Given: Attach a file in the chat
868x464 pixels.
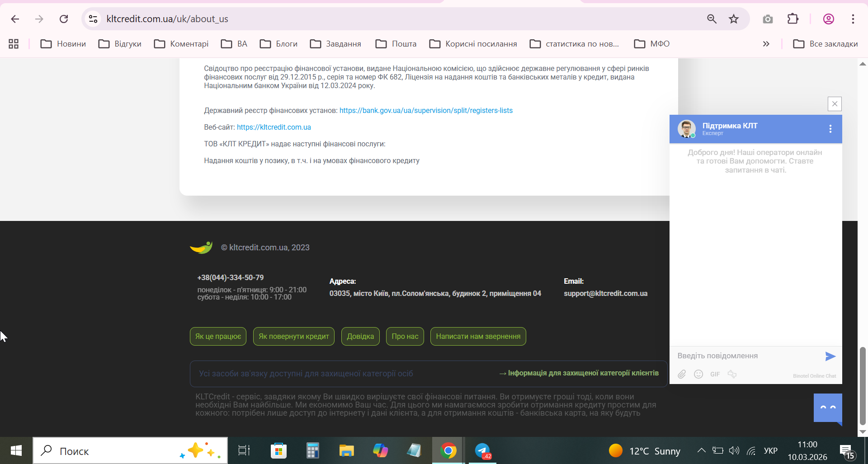Looking at the screenshot, I should (x=682, y=374).
